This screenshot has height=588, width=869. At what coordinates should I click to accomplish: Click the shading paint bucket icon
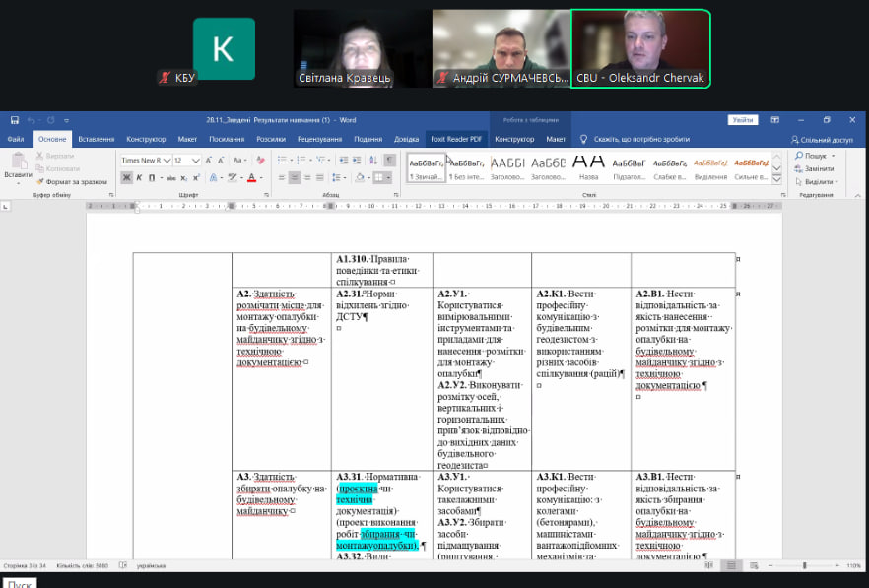click(x=360, y=177)
